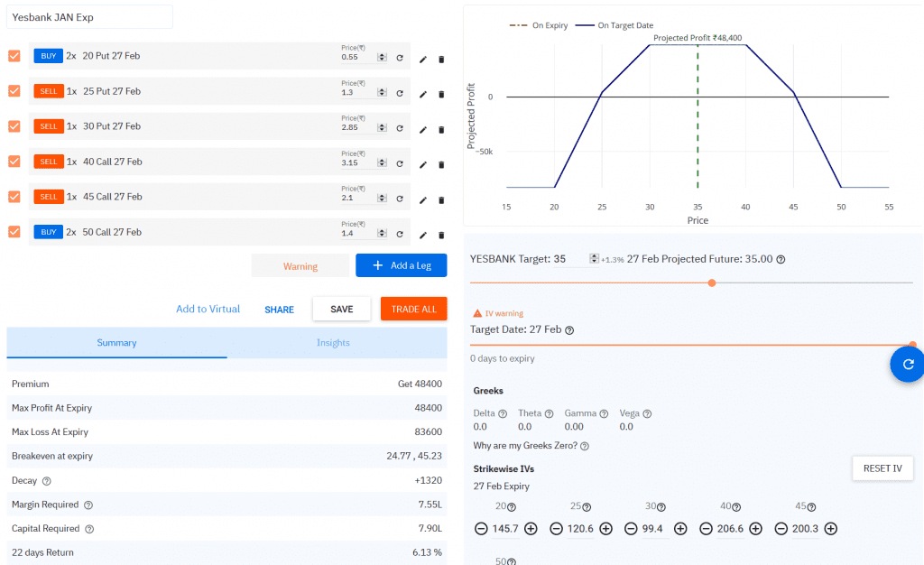Edit the 25 Put 27 Feb leg
The width and height of the screenshot is (924, 565).
[422, 94]
